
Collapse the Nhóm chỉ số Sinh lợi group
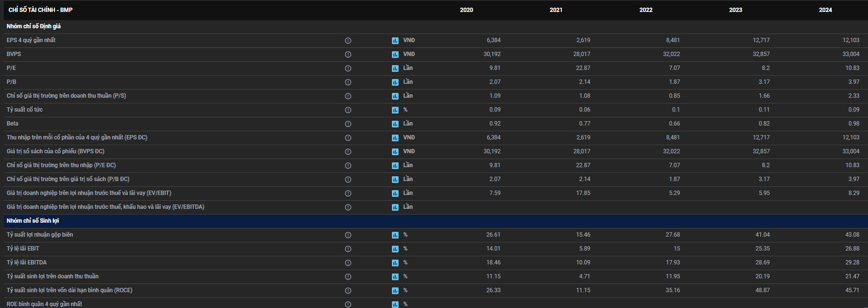pos(33,221)
